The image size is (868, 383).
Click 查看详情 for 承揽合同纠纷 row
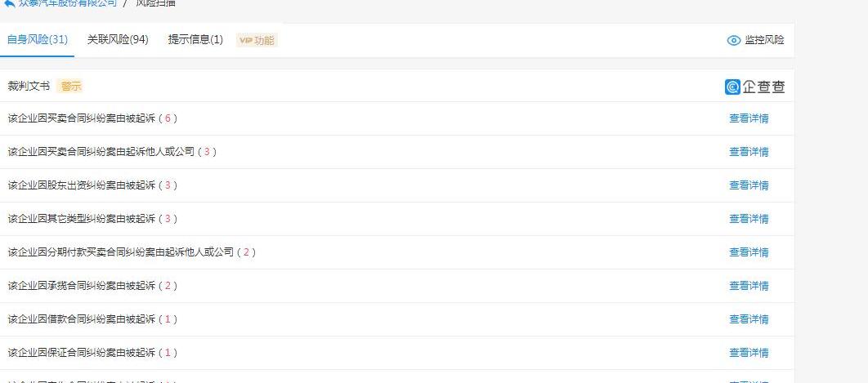[749, 286]
